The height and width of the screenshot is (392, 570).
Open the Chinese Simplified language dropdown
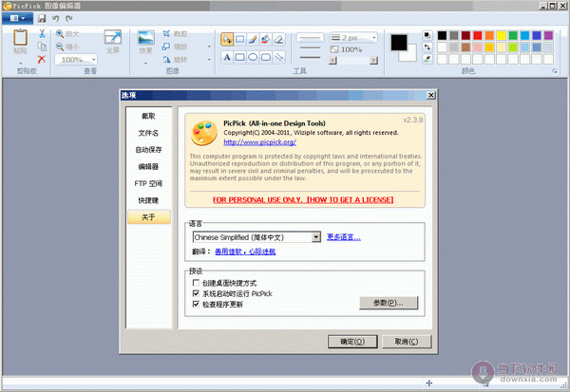coord(316,237)
